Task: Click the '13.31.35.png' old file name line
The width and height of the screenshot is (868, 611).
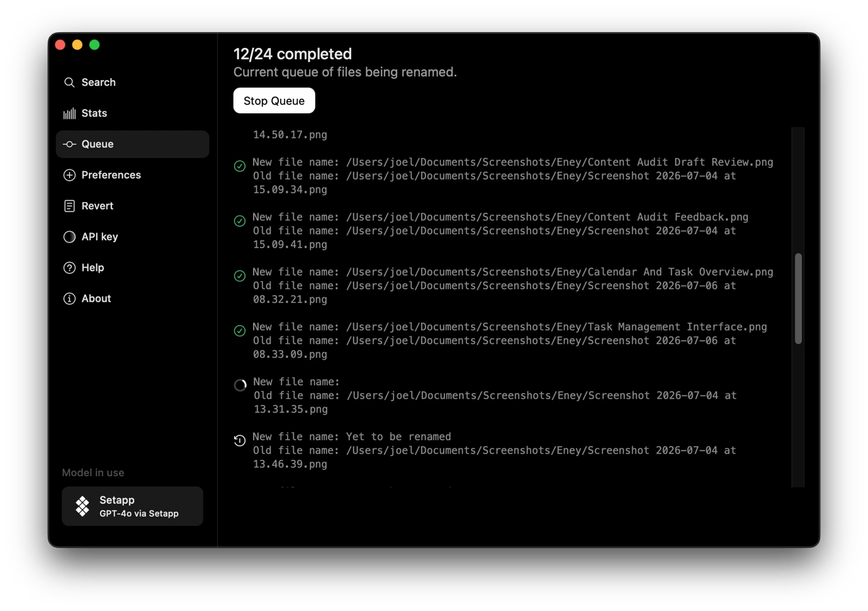Action: 291,409
